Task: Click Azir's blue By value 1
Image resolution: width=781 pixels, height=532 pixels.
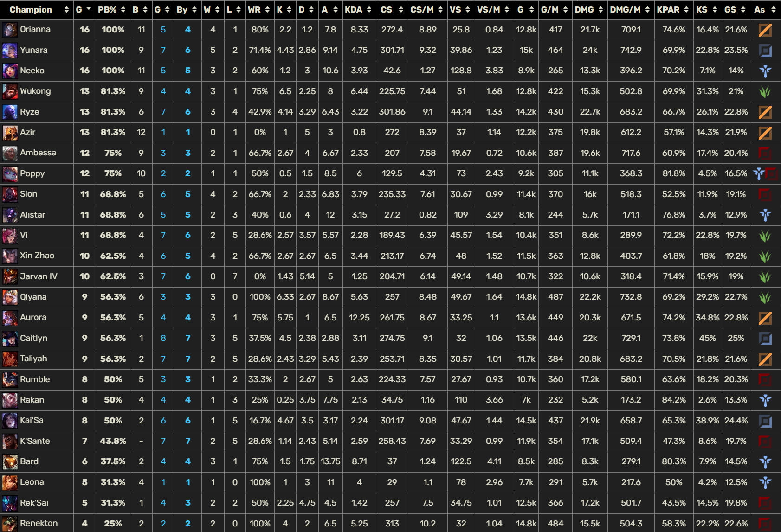Action: [187, 132]
